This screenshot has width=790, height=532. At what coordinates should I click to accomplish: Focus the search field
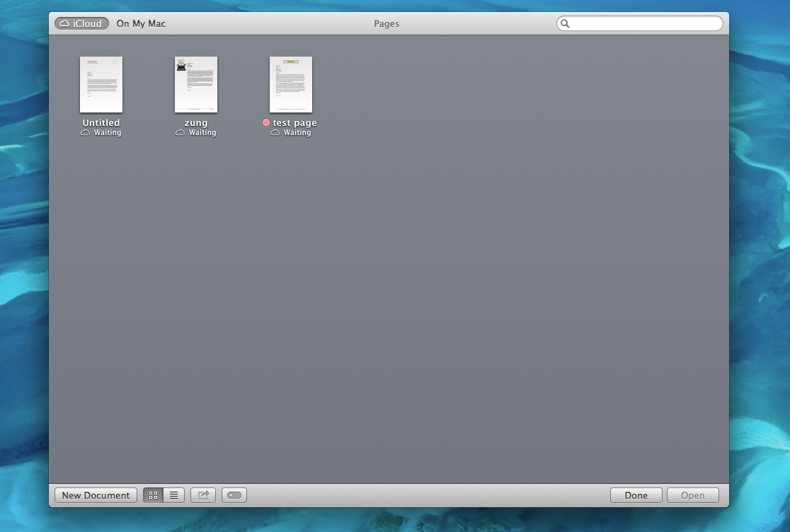click(640, 23)
